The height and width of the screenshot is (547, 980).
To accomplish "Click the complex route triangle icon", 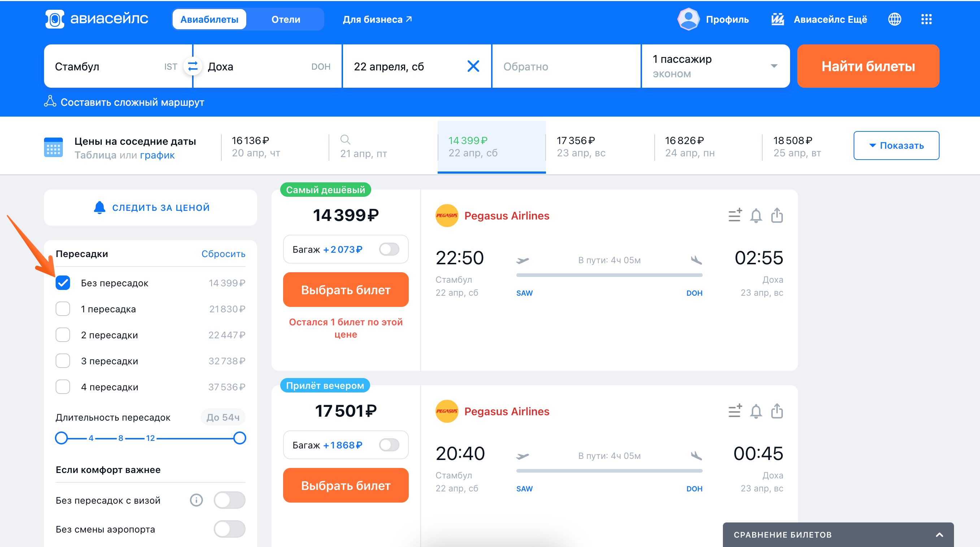I will [50, 101].
